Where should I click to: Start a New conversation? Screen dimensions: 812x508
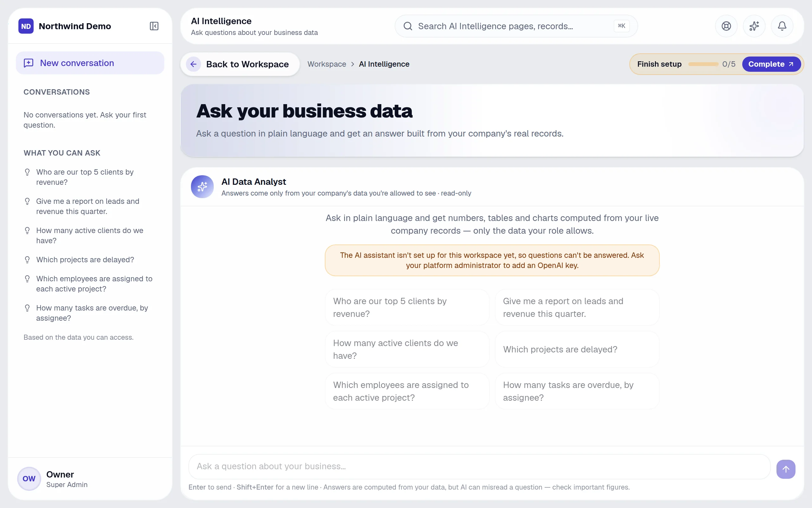pos(90,63)
